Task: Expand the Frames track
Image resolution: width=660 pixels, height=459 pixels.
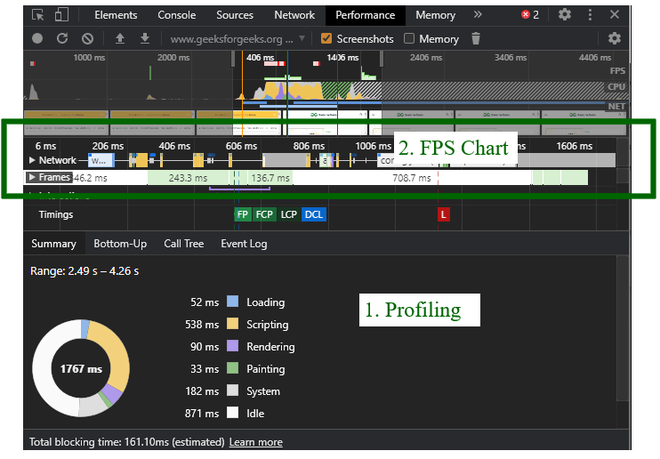Action: pos(32,177)
